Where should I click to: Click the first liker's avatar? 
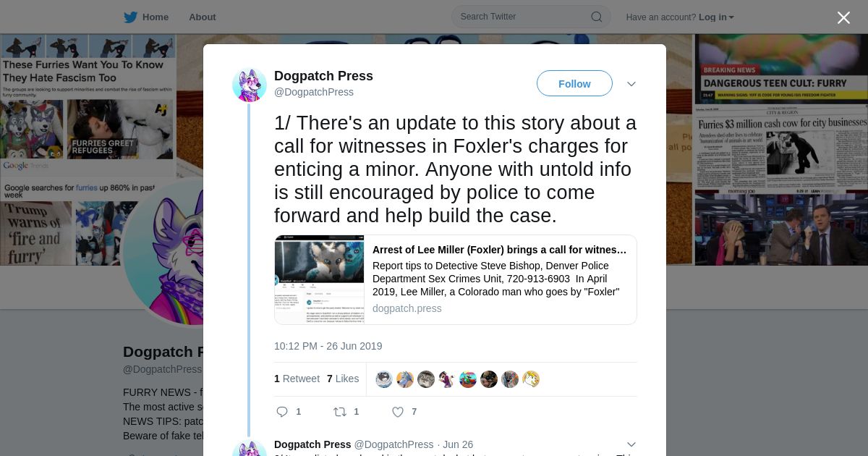(384, 379)
